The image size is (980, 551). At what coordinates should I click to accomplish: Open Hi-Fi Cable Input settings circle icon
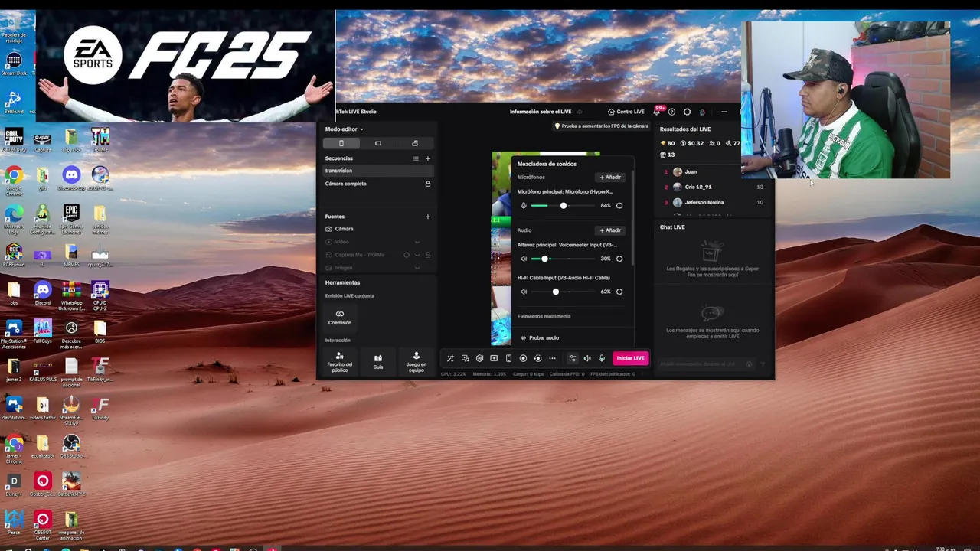click(619, 292)
